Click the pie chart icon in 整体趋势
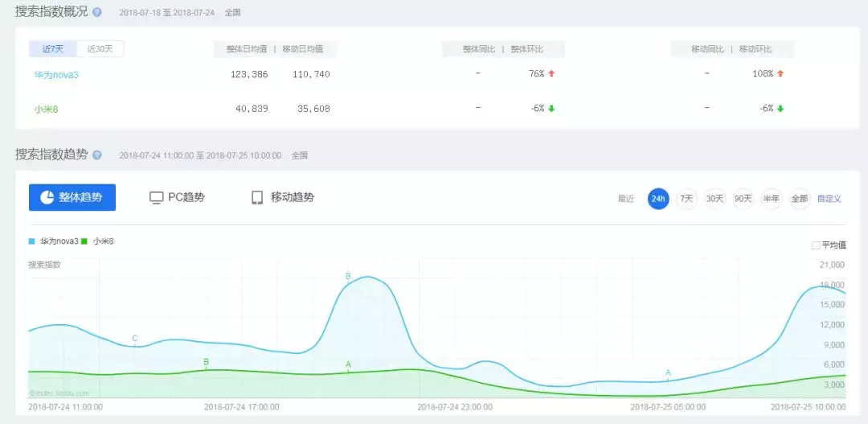This screenshot has height=424, width=868. pos(47,197)
